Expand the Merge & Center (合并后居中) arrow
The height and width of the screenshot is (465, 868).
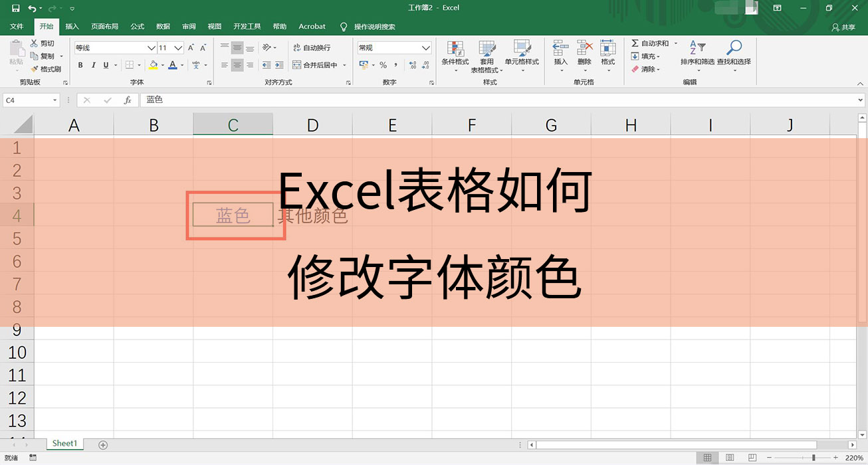[344, 65]
